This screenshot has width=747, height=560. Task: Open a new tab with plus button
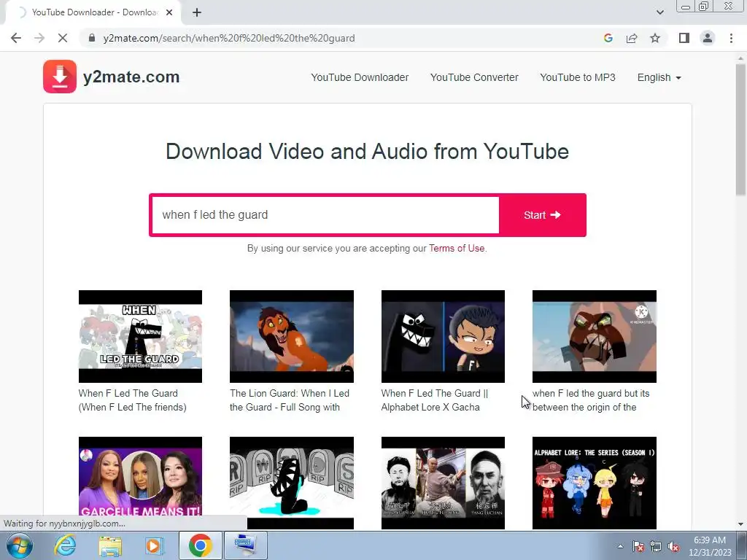point(197,13)
